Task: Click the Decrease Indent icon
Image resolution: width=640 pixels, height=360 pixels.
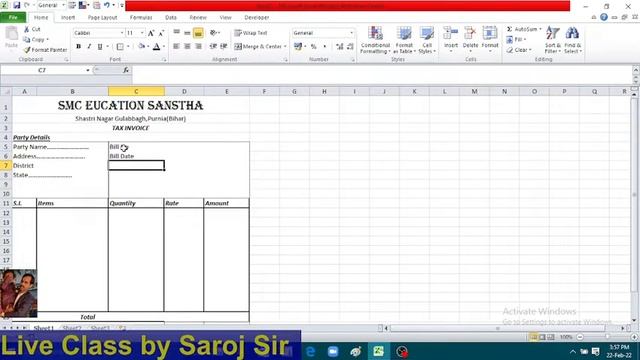Action: (213, 47)
